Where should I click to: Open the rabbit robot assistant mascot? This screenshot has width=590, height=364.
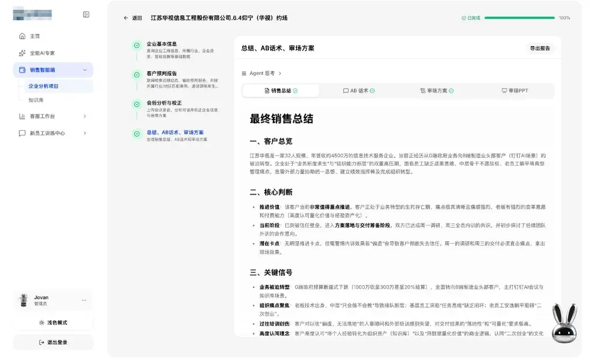tap(564, 323)
